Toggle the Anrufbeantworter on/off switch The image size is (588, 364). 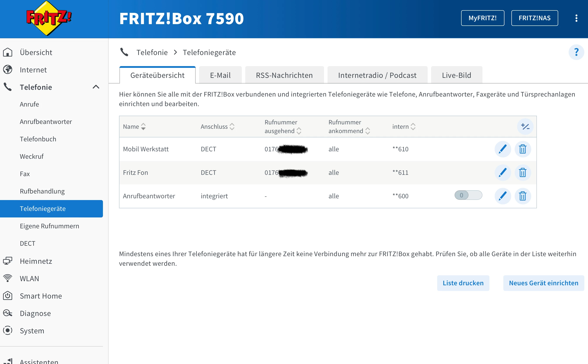[x=468, y=195]
